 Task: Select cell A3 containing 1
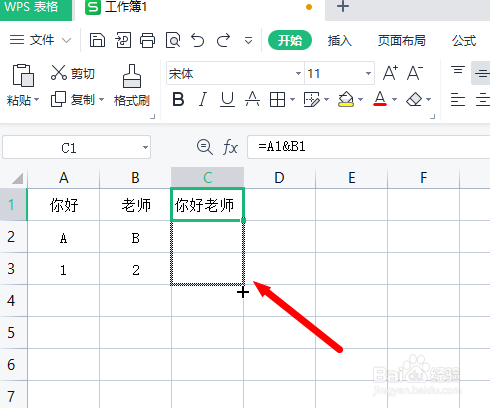tap(64, 269)
